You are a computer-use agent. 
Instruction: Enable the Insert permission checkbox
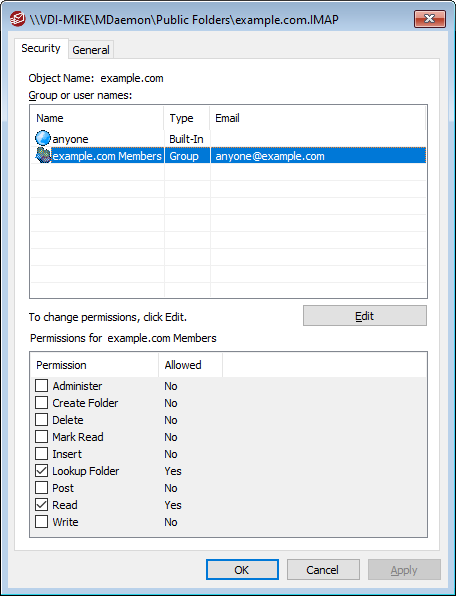(41, 453)
